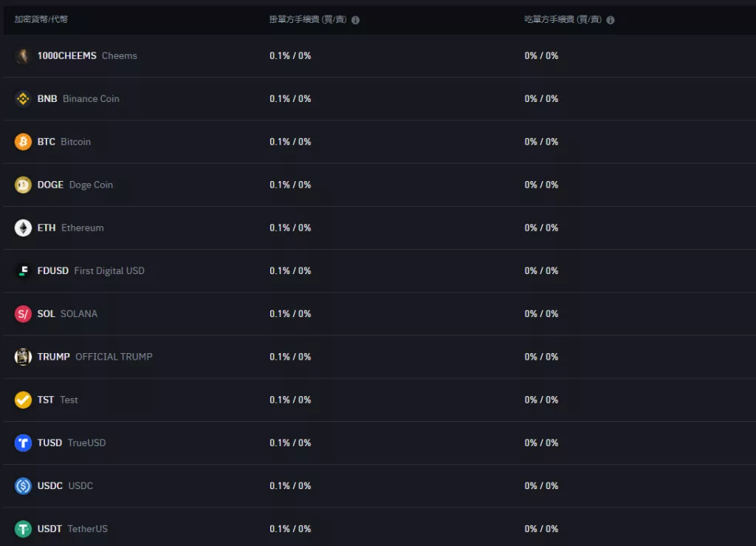756x546 pixels.
Task: Click the yellow TST checkmark icon
Action: coord(23,400)
